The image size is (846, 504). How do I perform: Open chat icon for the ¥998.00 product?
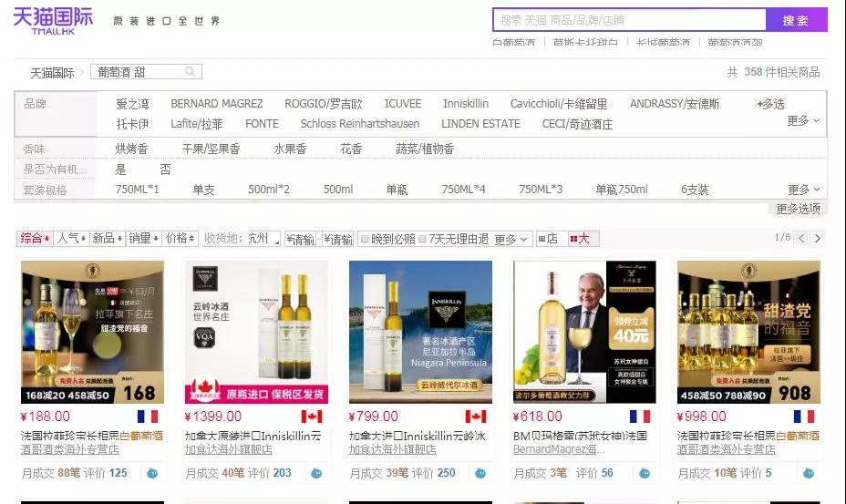click(x=809, y=473)
